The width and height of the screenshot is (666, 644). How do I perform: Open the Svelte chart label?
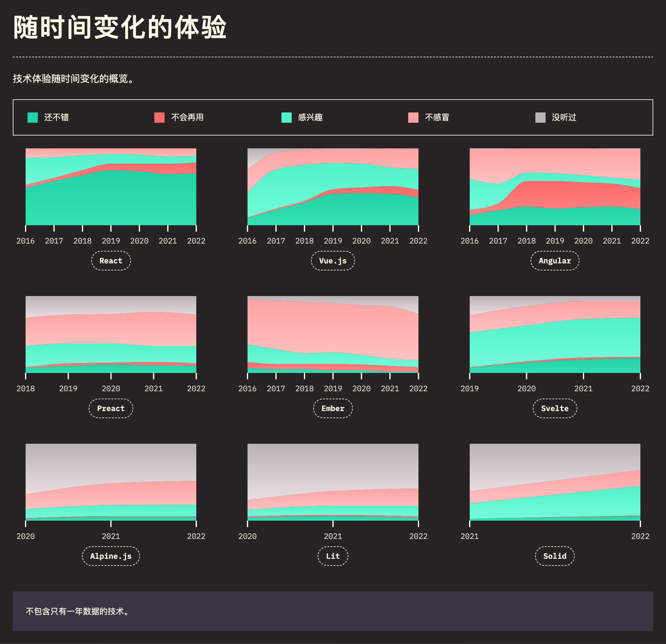(x=555, y=408)
